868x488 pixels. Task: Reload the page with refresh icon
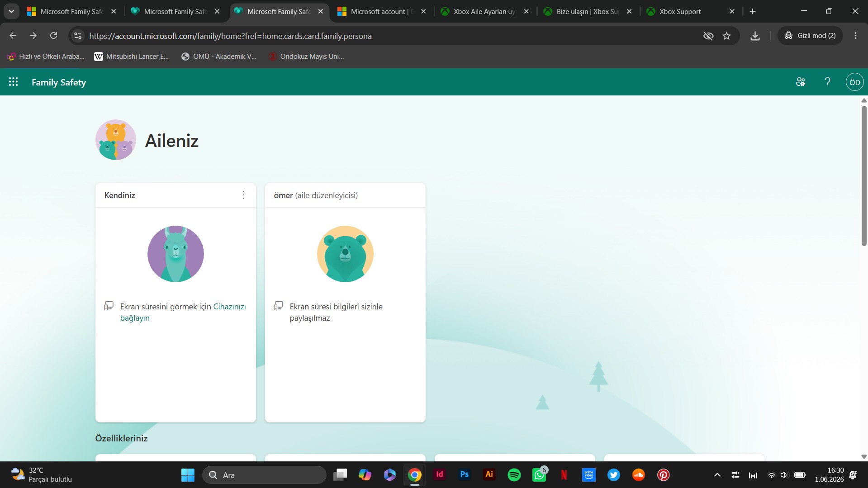[53, 36]
